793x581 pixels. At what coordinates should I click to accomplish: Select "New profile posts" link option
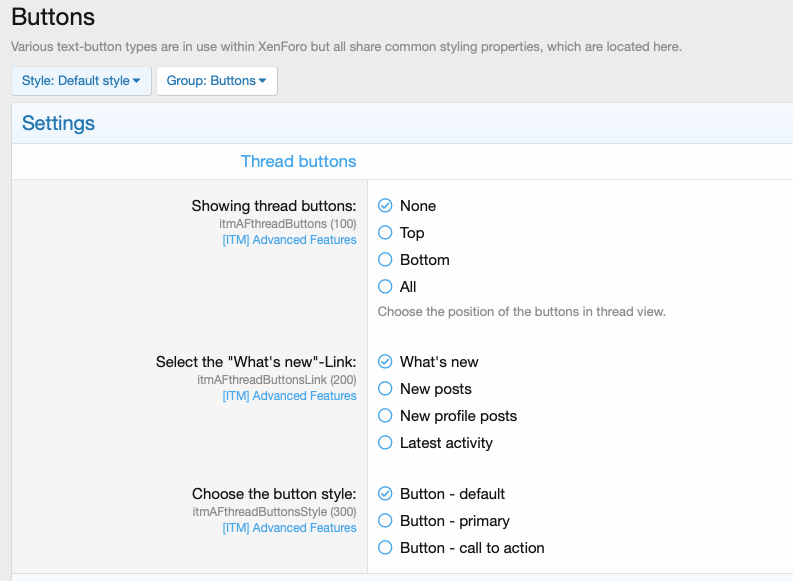(385, 416)
